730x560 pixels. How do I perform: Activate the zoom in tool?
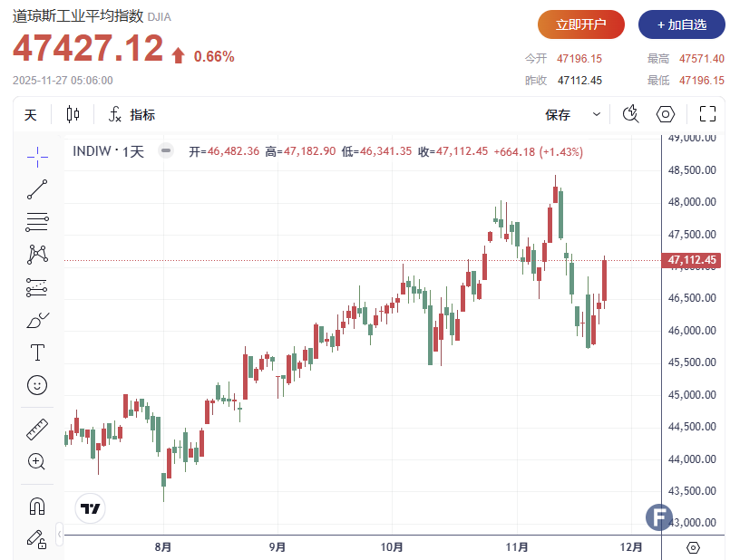point(37,461)
